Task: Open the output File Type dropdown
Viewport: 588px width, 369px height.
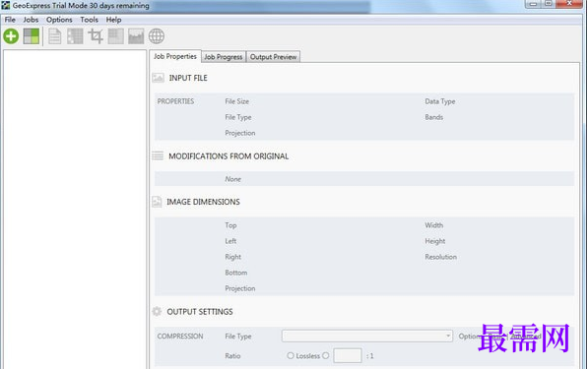Action: 367,336
